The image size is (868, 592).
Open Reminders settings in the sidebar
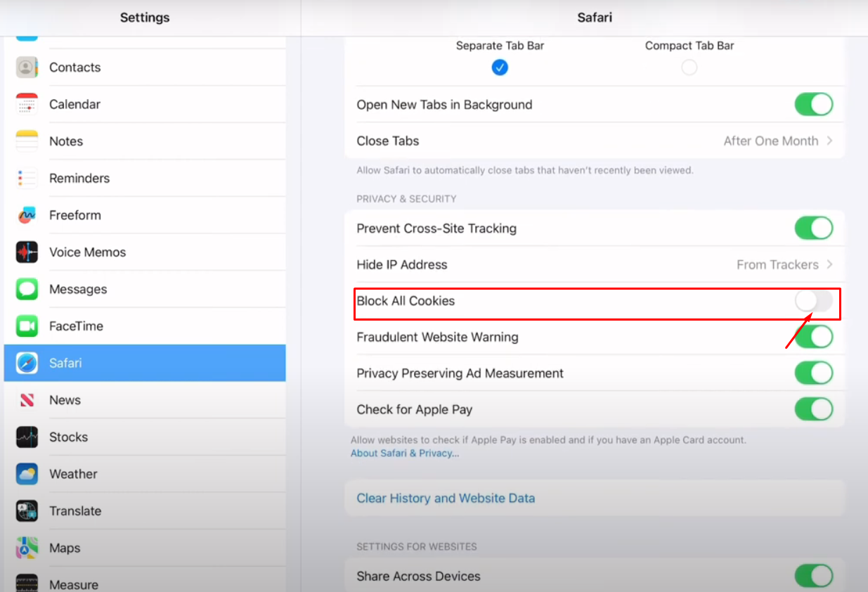pos(145,179)
